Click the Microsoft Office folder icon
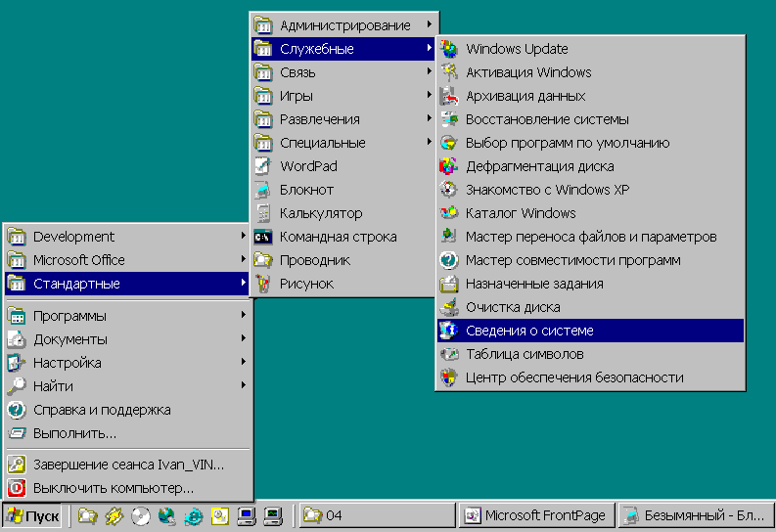The height and width of the screenshot is (532, 776). coord(17,260)
